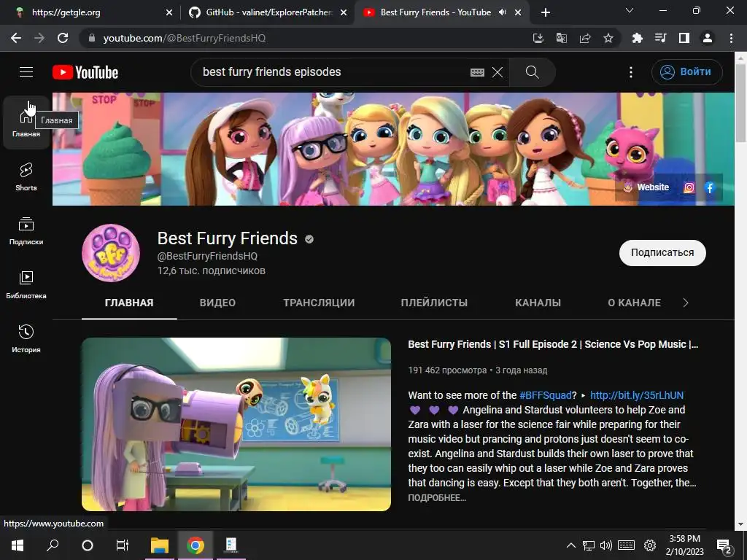Open История in the sidebar
Screen dimensions: 747x560
pos(26,338)
